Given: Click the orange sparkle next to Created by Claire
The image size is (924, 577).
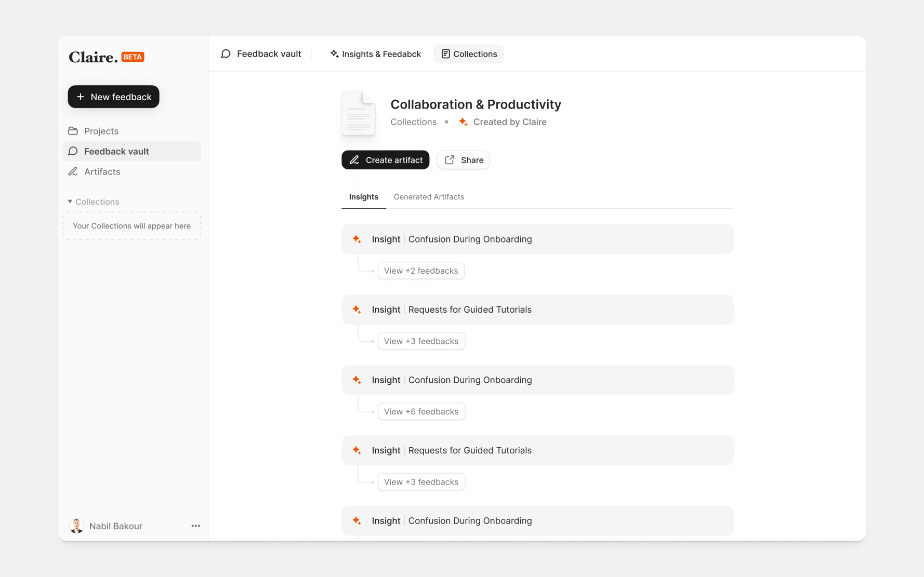Looking at the screenshot, I should [x=463, y=122].
